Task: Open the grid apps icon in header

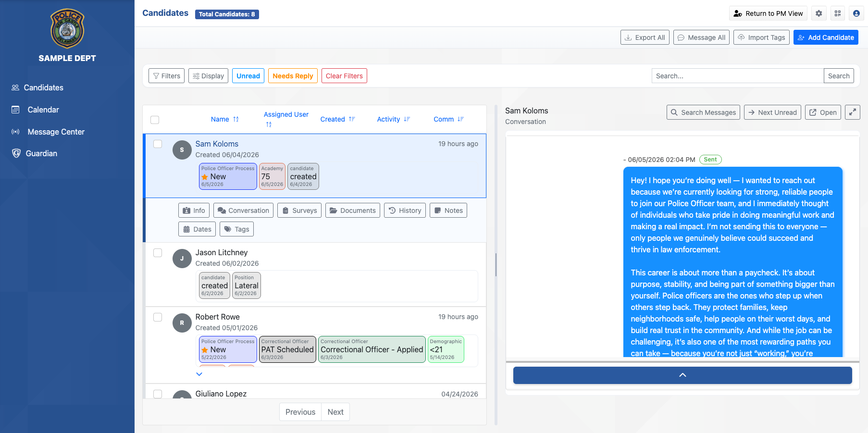Action: point(838,13)
